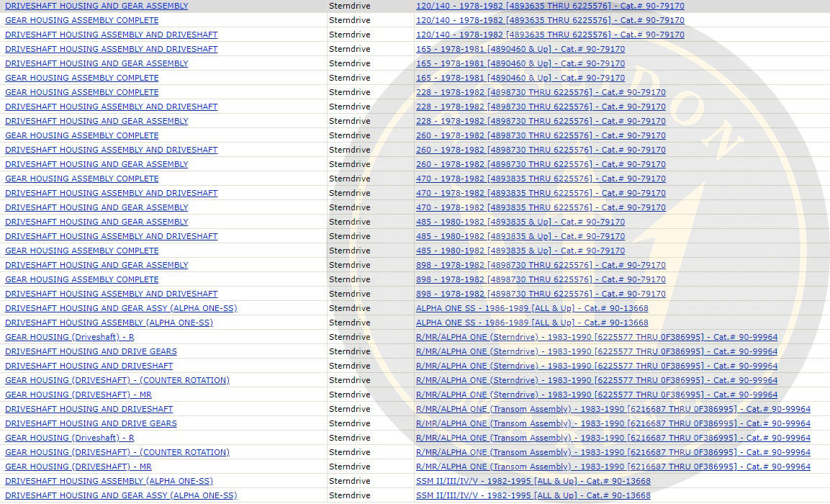Viewport: 830px width, 504px height.
Task: Open Gear Housing Assembly Complete for 470
Action: pos(81,179)
